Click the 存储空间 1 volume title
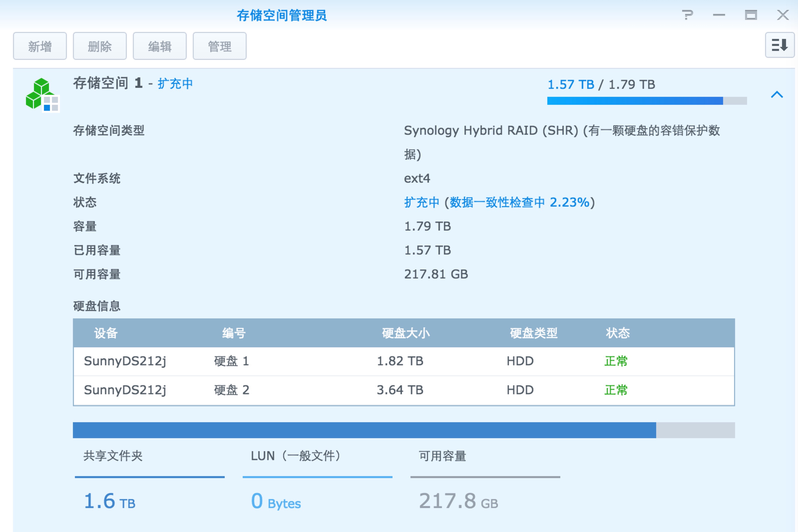This screenshot has width=798, height=532. 108,83
